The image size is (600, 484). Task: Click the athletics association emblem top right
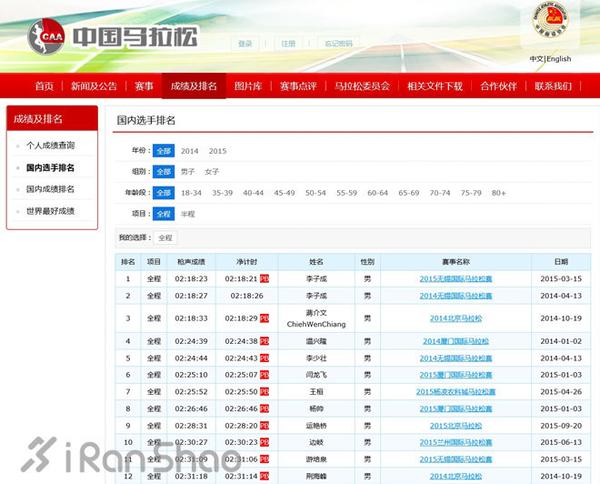coord(550,19)
